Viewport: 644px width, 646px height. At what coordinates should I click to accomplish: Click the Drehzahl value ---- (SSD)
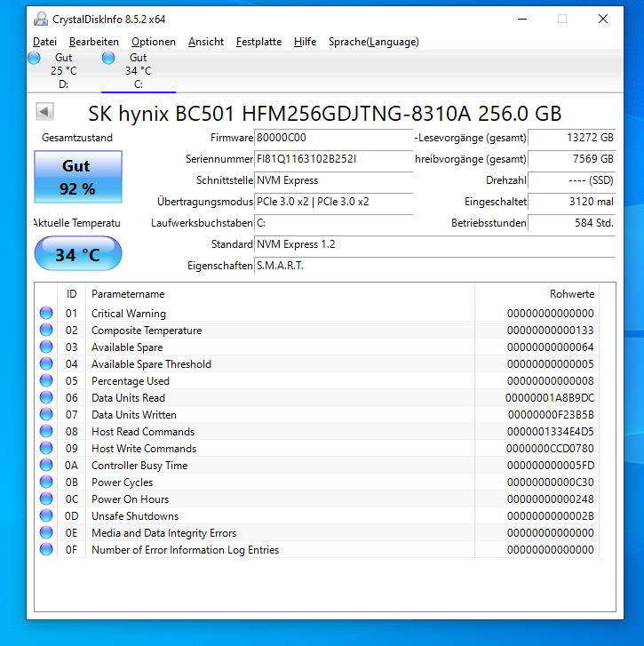coord(571,180)
